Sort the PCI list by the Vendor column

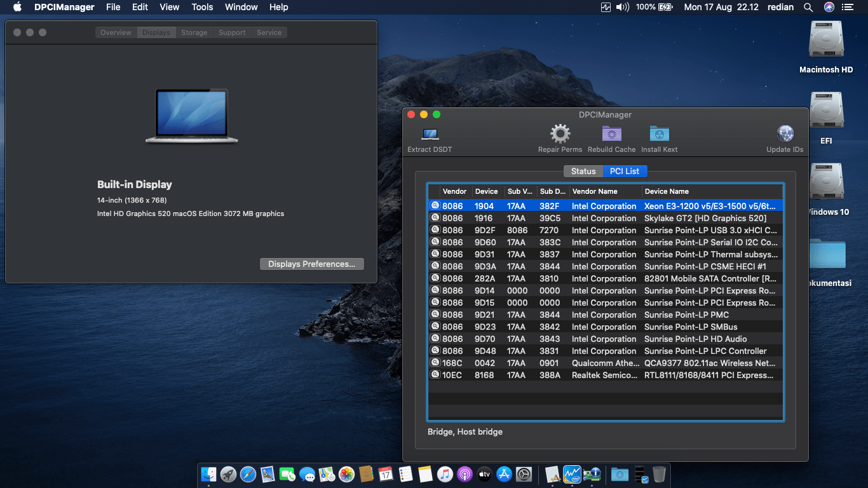[x=456, y=191]
